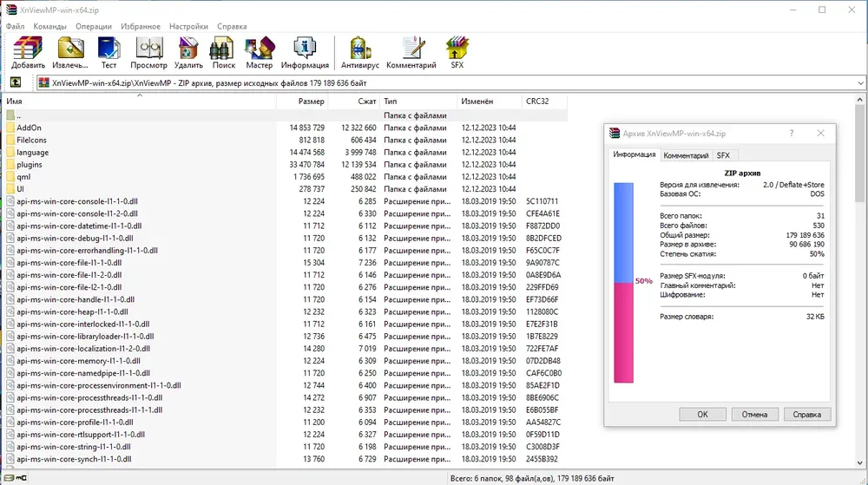
Task: Select file api-ms-win-core-string-l1-1-0.dll
Action: point(74,447)
